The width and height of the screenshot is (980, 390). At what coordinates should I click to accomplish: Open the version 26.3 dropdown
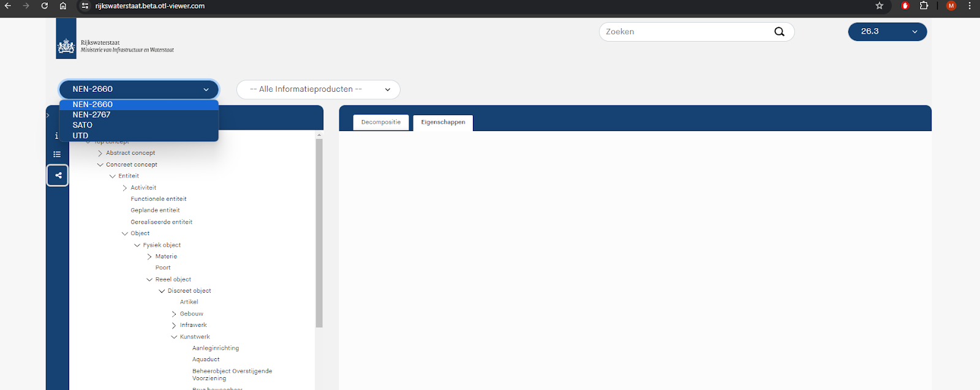pos(887,32)
